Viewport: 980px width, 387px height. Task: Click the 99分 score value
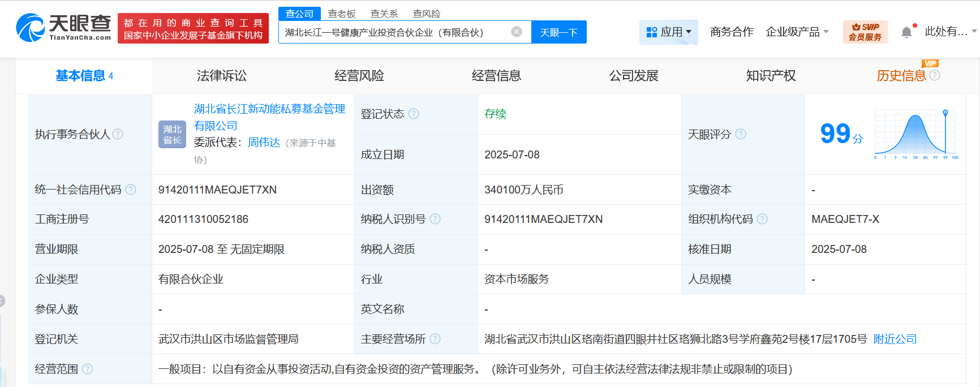coord(841,134)
